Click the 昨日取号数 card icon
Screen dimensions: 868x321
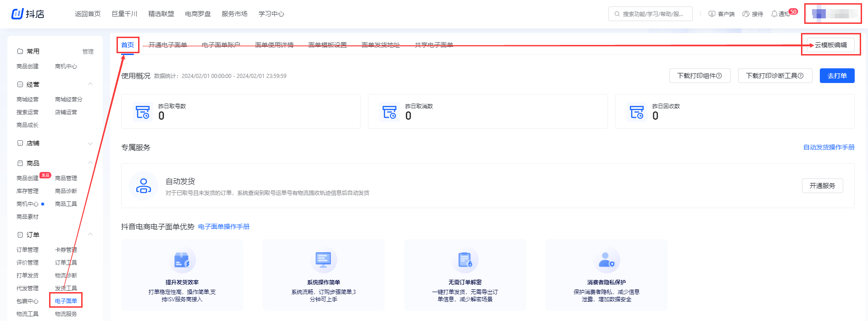[143, 111]
